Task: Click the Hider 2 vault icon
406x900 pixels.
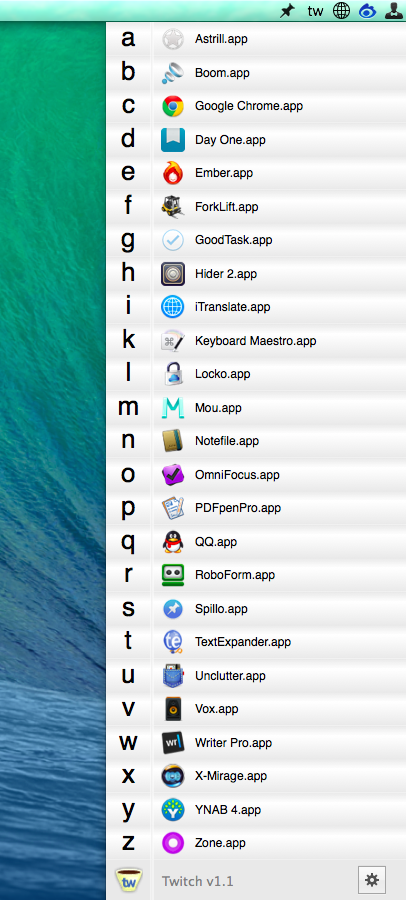Action: (x=173, y=273)
